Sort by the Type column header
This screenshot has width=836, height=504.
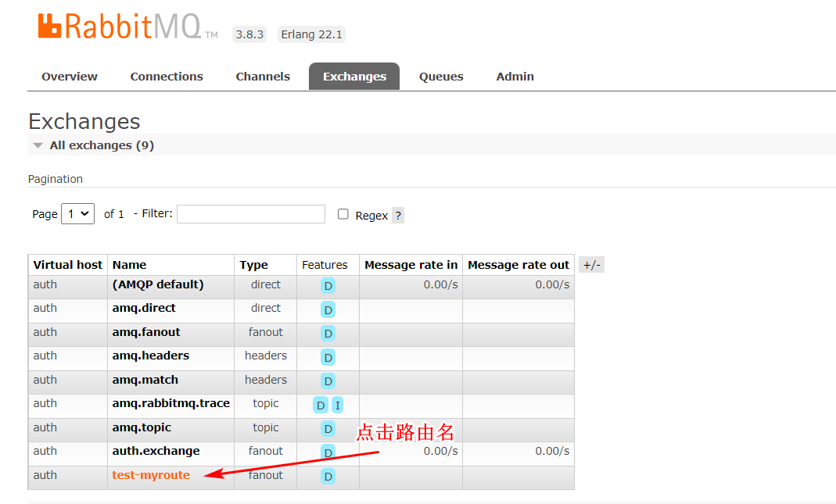[x=253, y=265]
